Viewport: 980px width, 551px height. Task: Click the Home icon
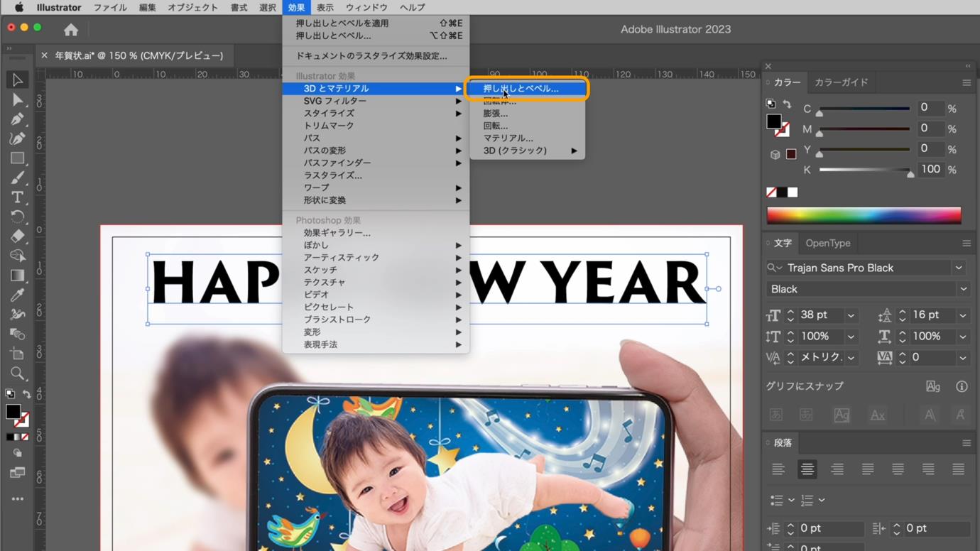71,29
